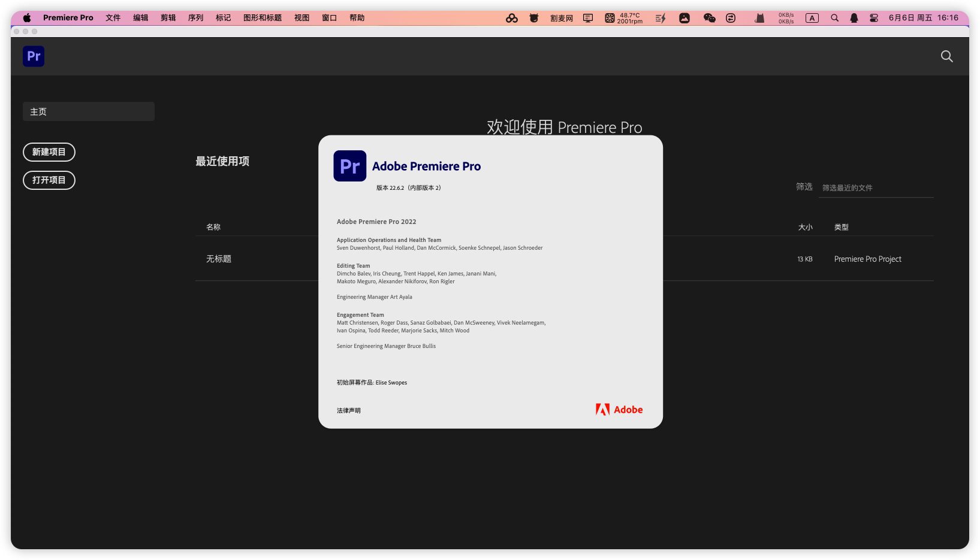
Task: Open the search magnifier in the app header
Action: (946, 56)
